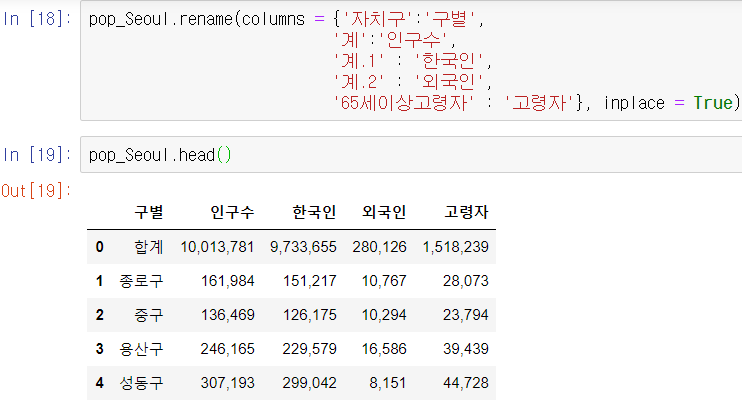Click the rename code cell In [18]

pos(411,61)
